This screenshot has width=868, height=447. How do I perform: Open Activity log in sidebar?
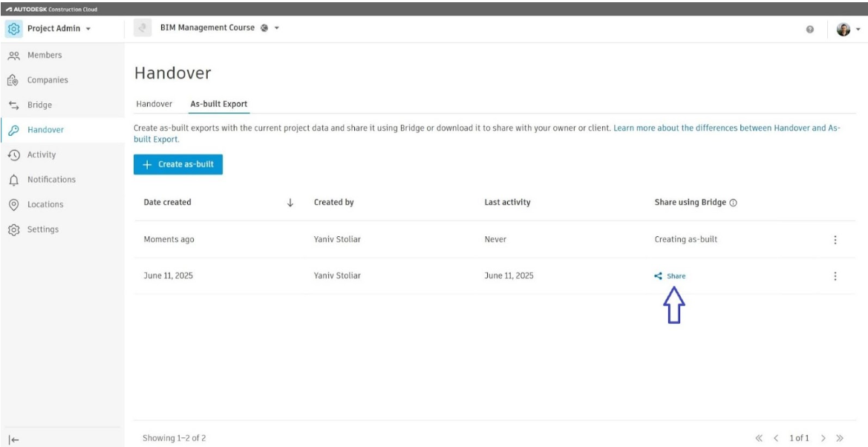point(42,154)
